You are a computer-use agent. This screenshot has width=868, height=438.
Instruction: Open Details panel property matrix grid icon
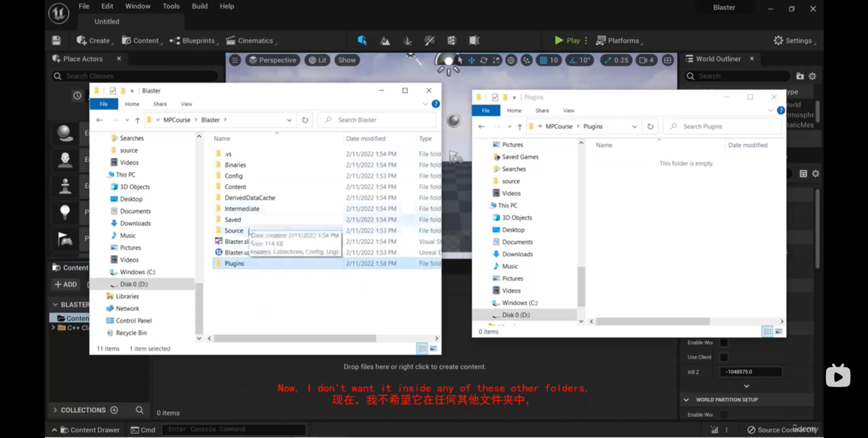click(804, 174)
